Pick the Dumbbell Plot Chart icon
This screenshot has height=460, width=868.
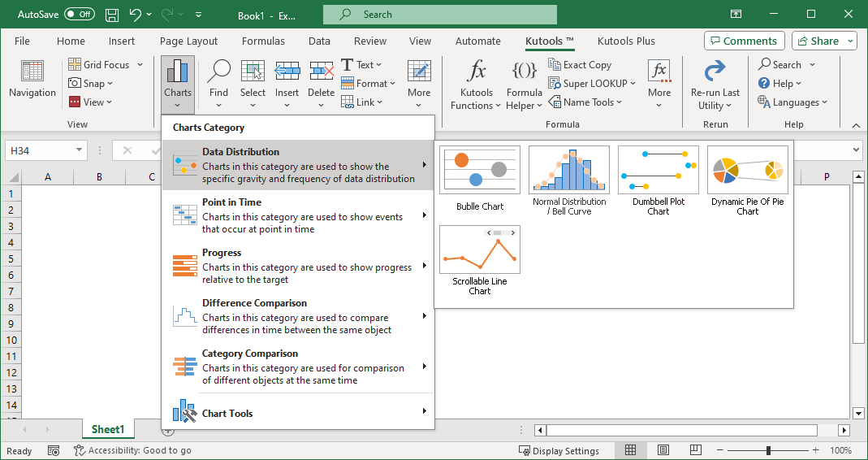point(659,170)
